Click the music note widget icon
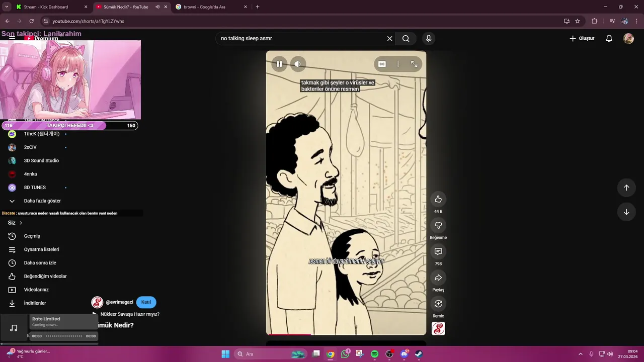Image resolution: width=644 pixels, height=362 pixels. pyautogui.click(x=14, y=328)
